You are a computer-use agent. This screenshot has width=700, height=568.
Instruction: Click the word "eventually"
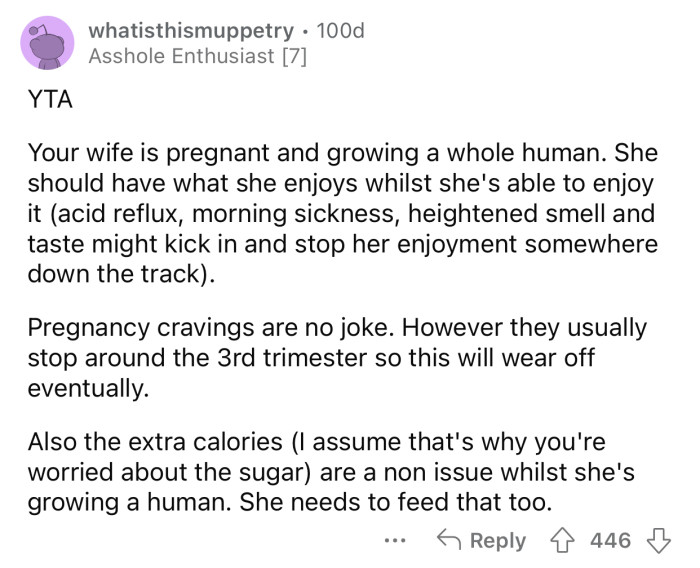click(88, 388)
